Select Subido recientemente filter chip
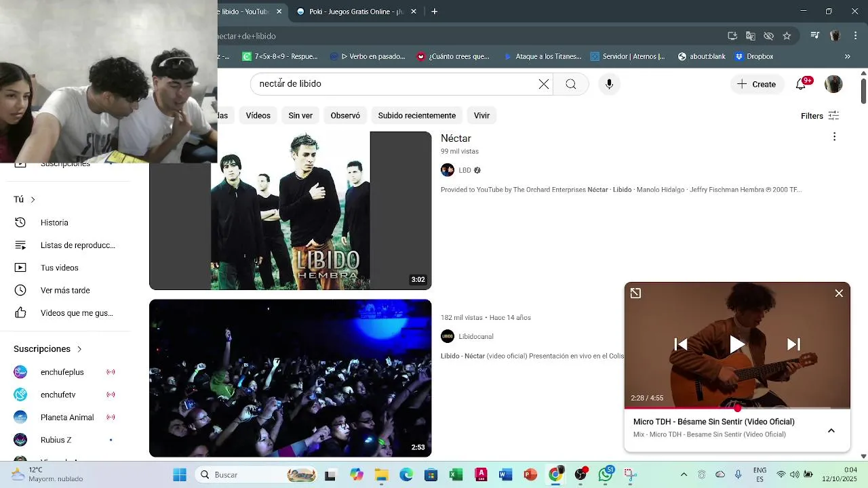The height and width of the screenshot is (488, 868). click(x=416, y=115)
